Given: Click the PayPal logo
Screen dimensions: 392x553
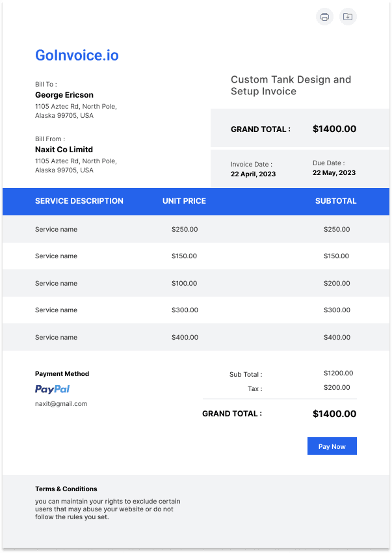Looking at the screenshot, I should point(52,389).
